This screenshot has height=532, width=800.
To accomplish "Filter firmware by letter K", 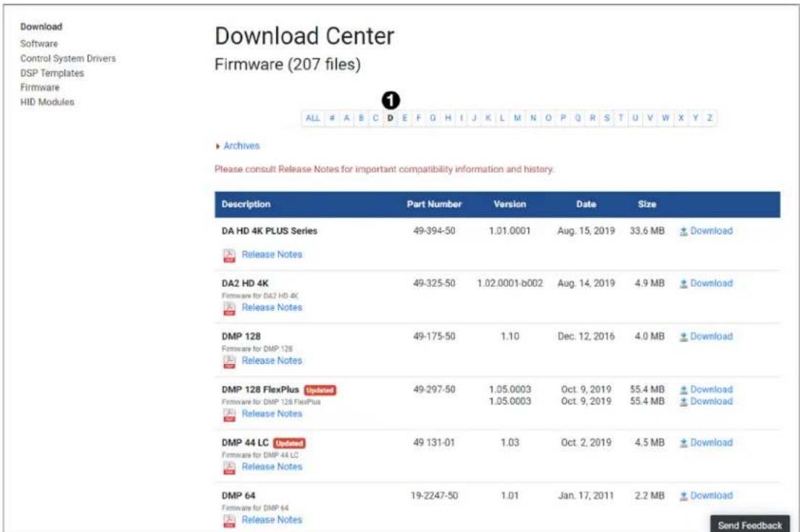I will [488, 118].
